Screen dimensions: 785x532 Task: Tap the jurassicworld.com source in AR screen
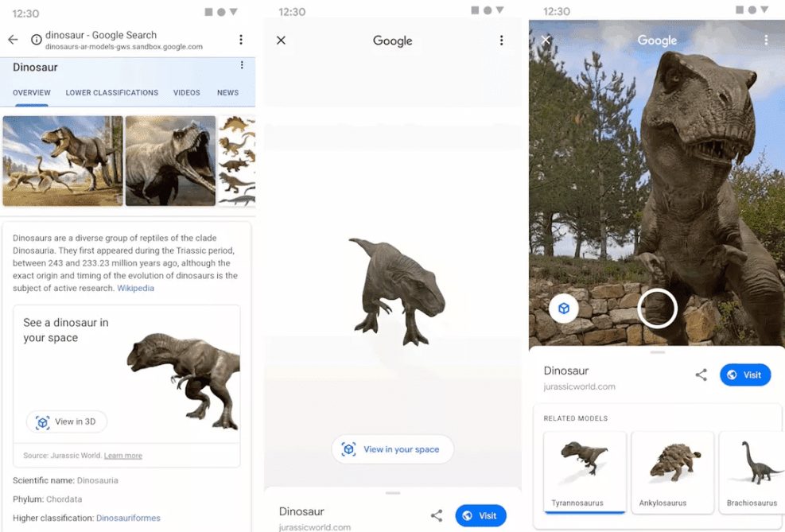579,386
